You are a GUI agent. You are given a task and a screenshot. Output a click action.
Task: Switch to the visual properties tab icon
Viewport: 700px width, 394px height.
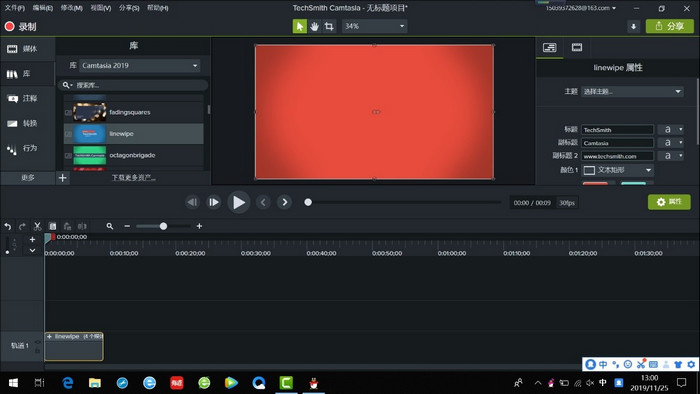tap(577, 47)
